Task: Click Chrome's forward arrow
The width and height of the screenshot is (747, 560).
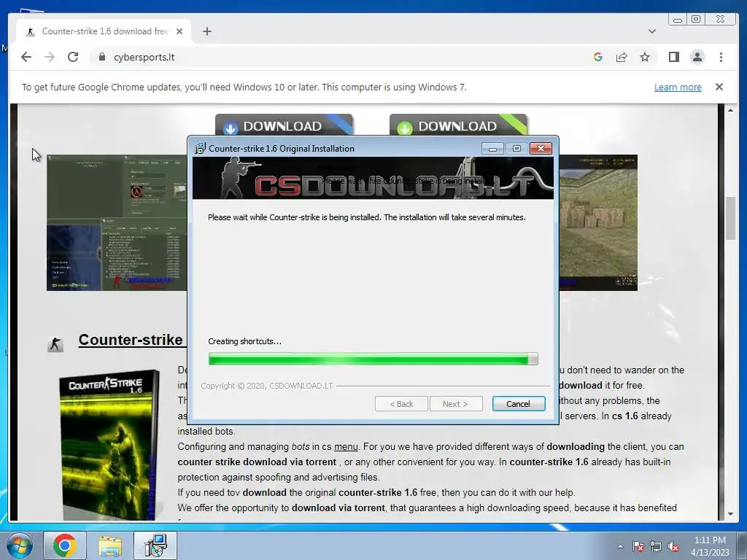Action: (x=50, y=57)
